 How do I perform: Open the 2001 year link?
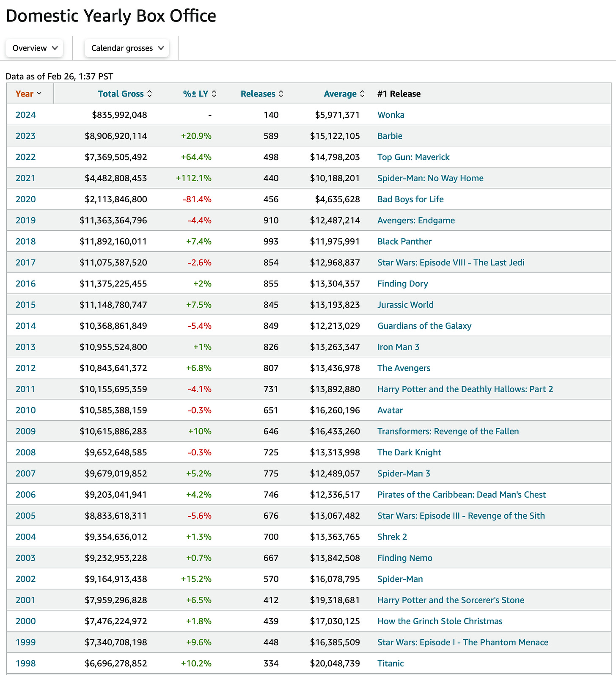(25, 600)
